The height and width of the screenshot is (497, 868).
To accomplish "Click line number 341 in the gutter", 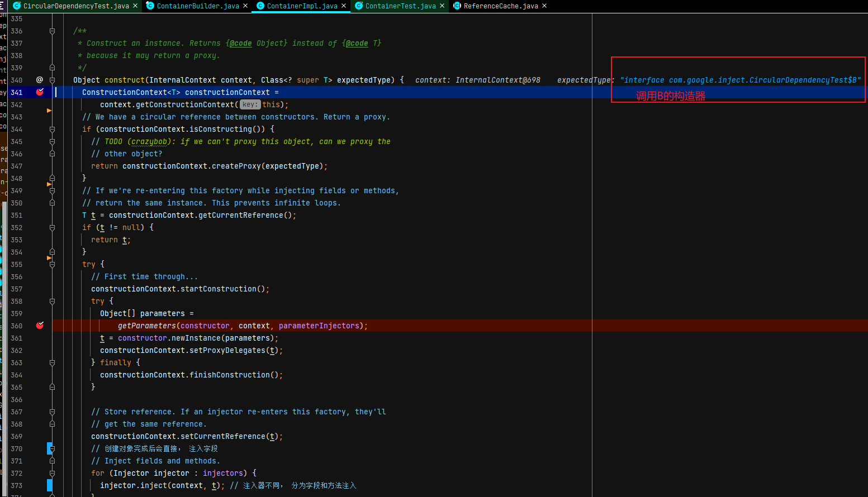I will 17,92.
